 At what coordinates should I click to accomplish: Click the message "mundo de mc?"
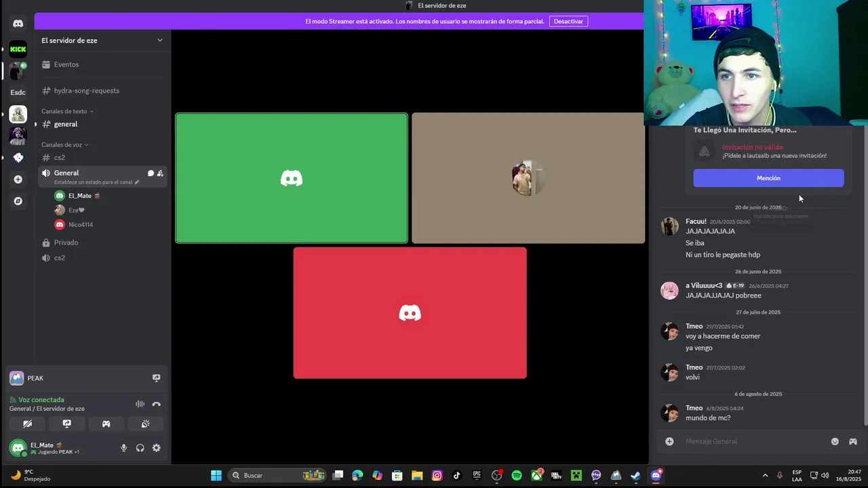[x=708, y=418]
